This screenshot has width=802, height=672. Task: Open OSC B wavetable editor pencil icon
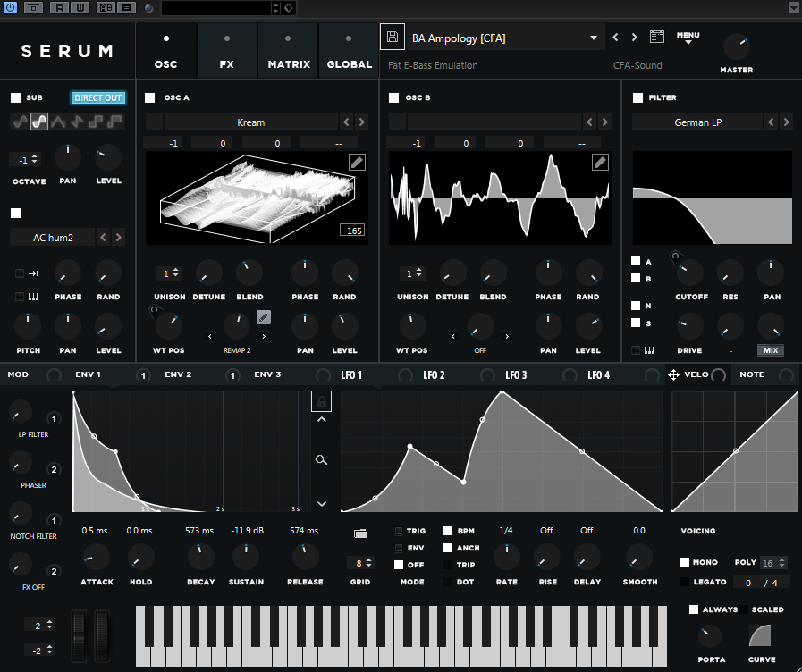pos(600,163)
